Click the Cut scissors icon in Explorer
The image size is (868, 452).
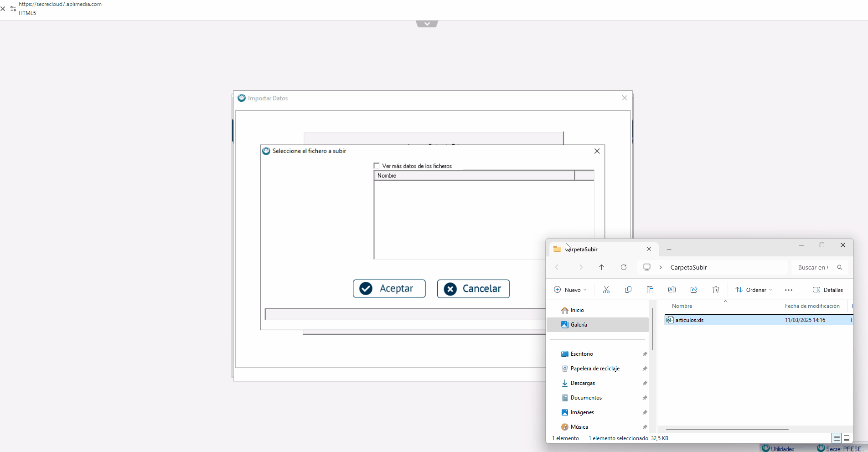606,290
